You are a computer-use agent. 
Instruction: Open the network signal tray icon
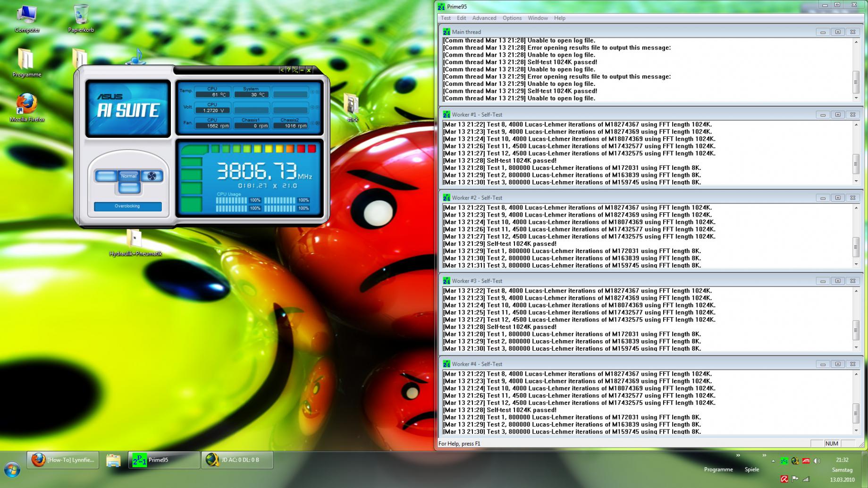click(x=806, y=479)
